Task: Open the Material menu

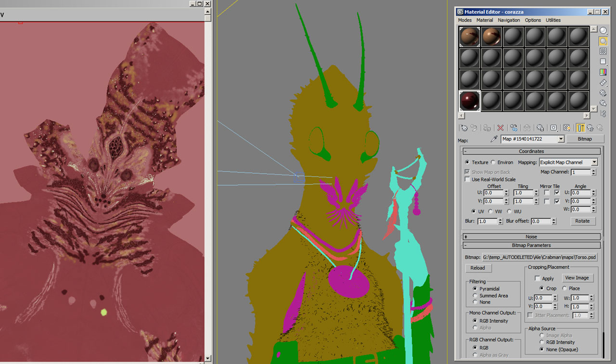Action: [x=485, y=20]
